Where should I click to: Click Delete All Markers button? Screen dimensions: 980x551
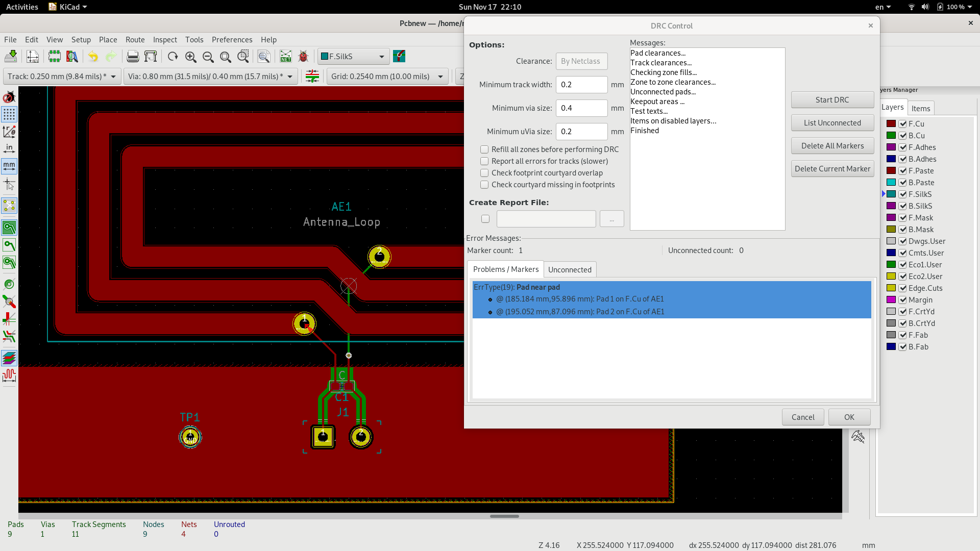click(x=832, y=146)
